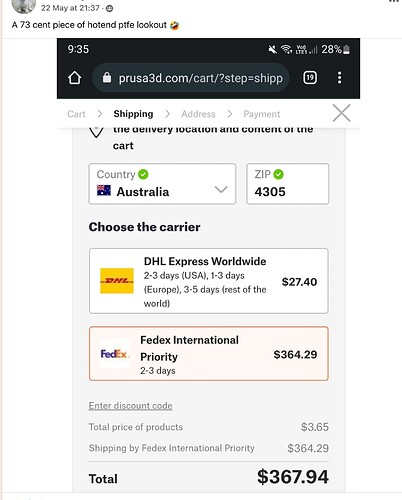Click the 22 May at 21:37 timestamp
This screenshot has width=402, height=500.
pyautogui.click(x=70, y=8)
